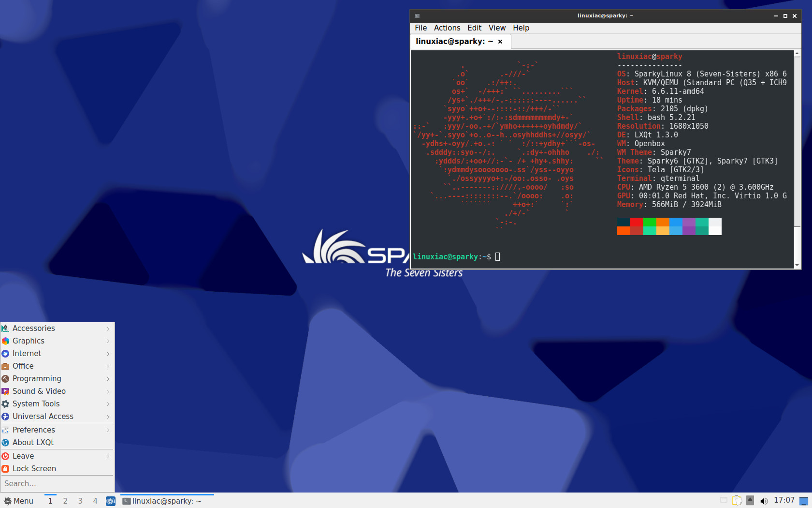The height and width of the screenshot is (508, 812).
Task: Open the Accessories category in the menu
Action: [x=57, y=328]
